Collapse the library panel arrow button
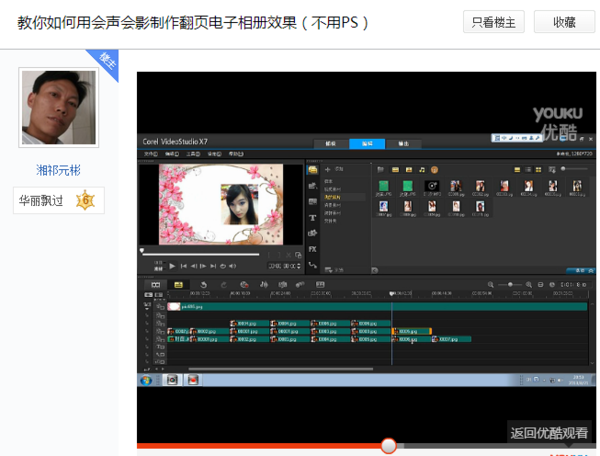This screenshot has height=456, width=600. (375, 270)
